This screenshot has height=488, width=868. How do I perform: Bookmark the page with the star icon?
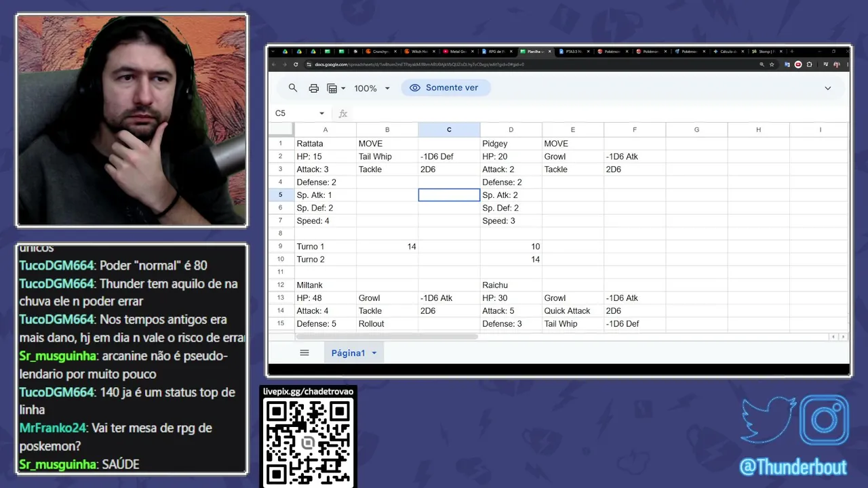click(x=772, y=64)
